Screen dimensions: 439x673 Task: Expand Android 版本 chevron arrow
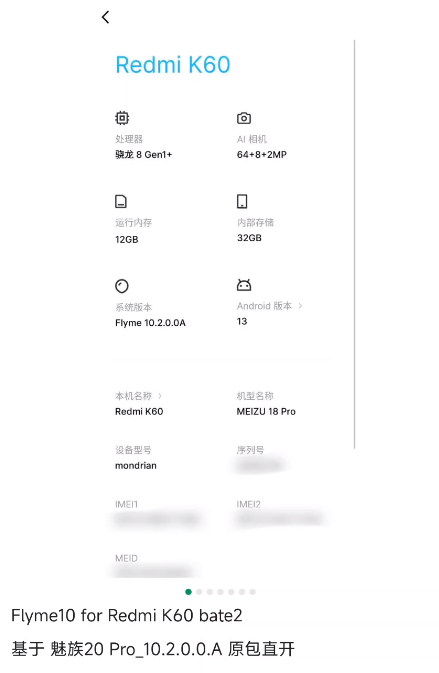pyautogui.click(x=300, y=306)
